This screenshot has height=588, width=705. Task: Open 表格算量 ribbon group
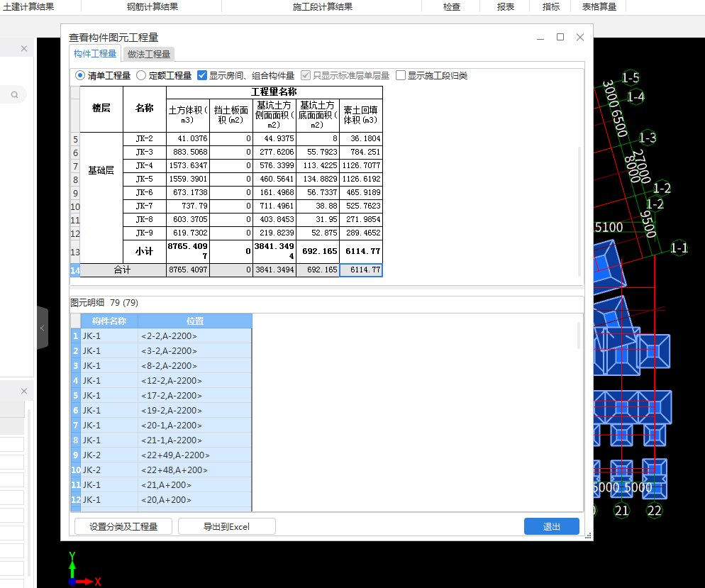[599, 7]
